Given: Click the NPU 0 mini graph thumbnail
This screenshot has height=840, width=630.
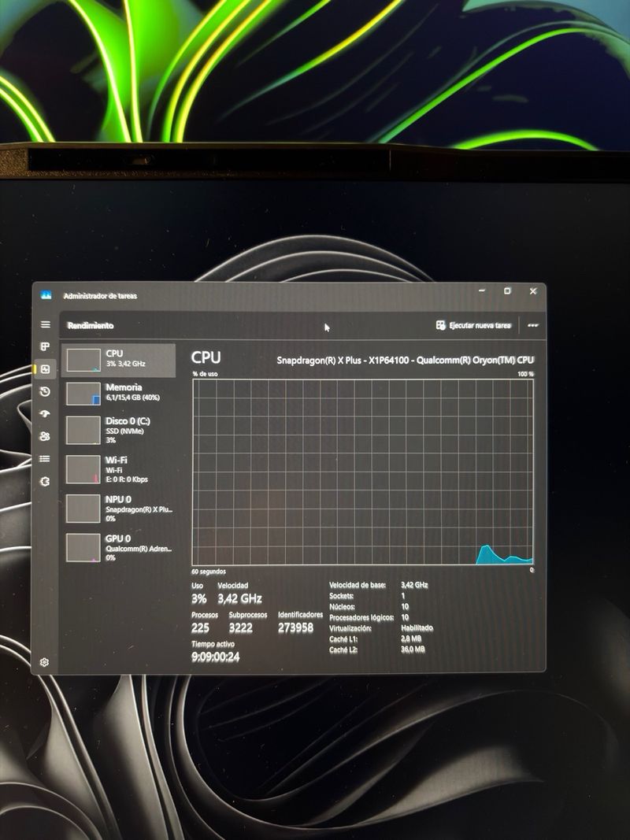Looking at the screenshot, I should click(x=83, y=509).
